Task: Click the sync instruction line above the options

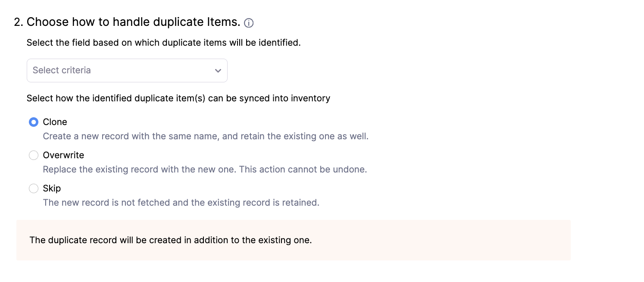Action: click(x=178, y=98)
